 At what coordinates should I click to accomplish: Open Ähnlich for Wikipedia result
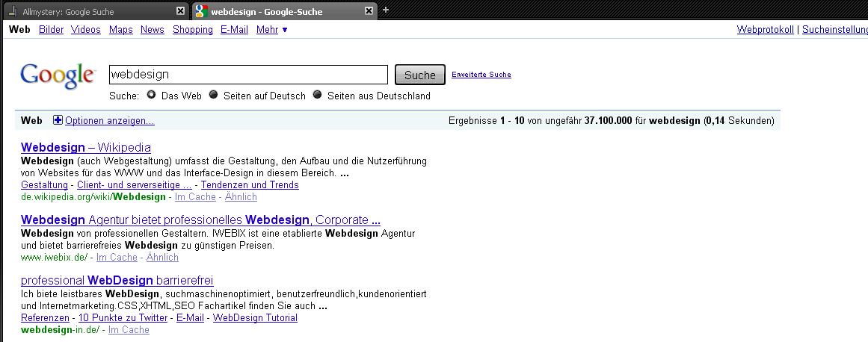(x=241, y=196)
